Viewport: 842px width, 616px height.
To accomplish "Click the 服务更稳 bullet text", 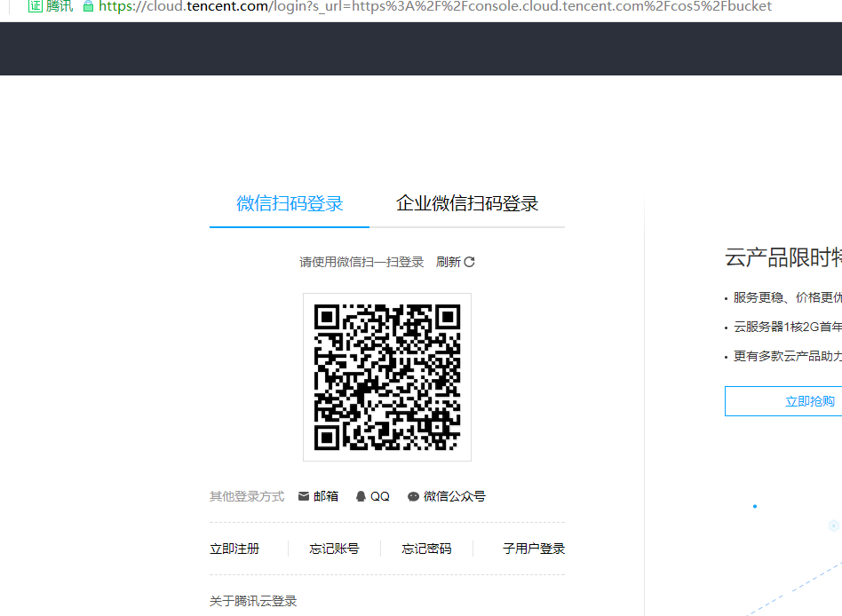I will pyautogui.click(x=788, y=297).
